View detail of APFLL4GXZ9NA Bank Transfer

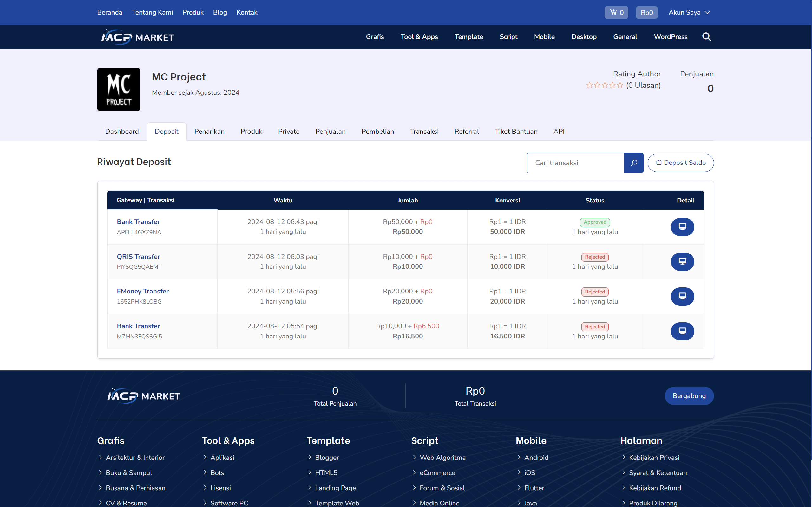pos(682,227)
